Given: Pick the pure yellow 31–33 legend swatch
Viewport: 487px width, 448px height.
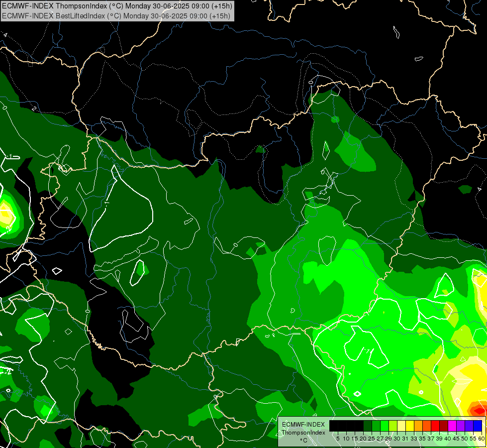Looking at the screenshot, I should (410, 426).
